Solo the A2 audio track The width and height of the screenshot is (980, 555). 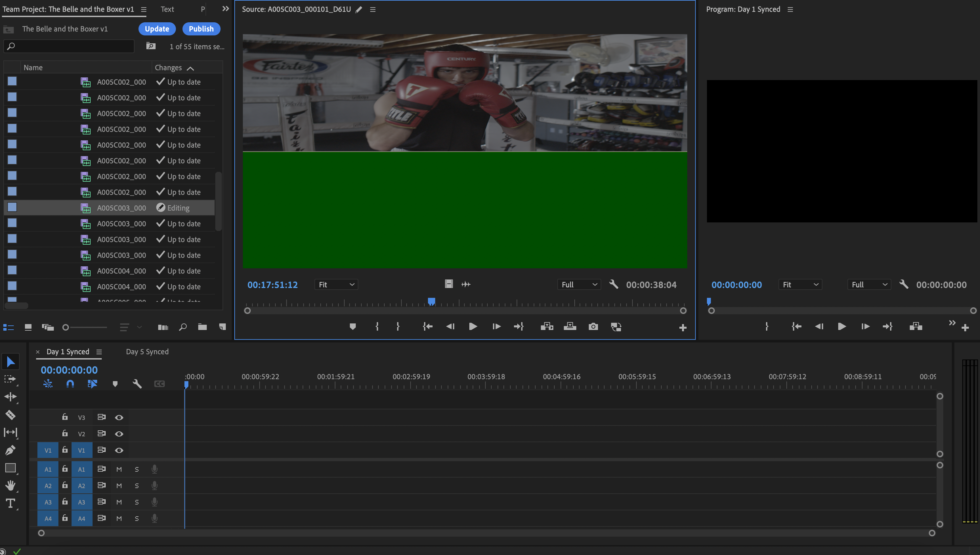(137, 485)
